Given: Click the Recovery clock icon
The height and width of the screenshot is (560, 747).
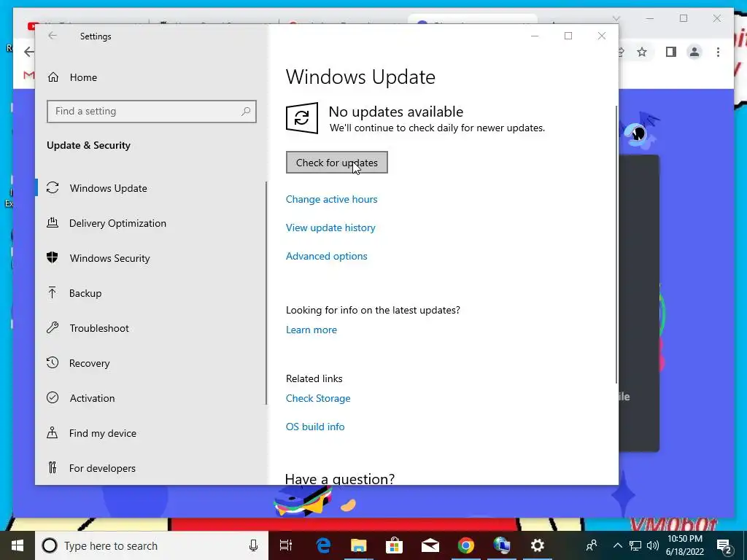Looking at the screenshot, I should [53, 362].
